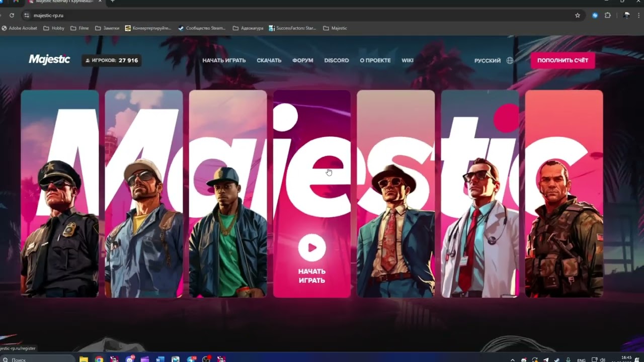The image size is (644, 362).
Task: Close the Majestic RolePlay browser tab
Action: tap(100, 2)
